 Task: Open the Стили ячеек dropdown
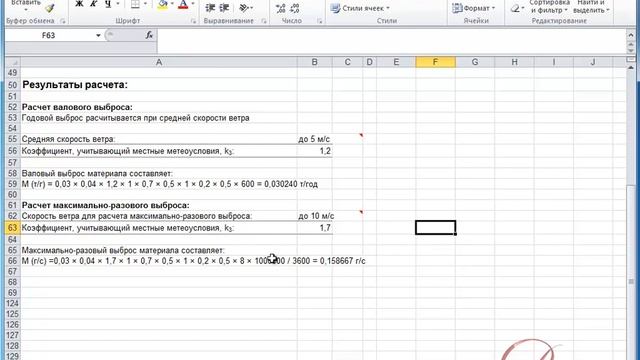pos(360,8)
